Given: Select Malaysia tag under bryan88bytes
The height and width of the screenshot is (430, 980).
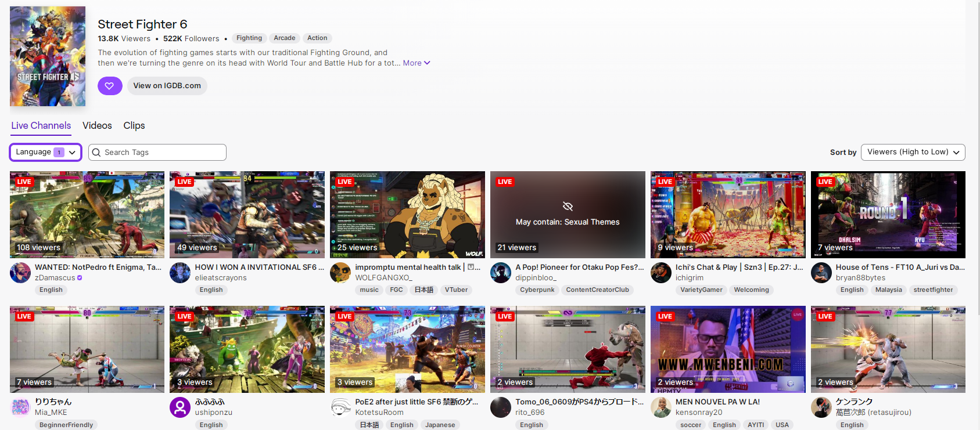Looking at the screenshot, I should (x=888, y=290).
